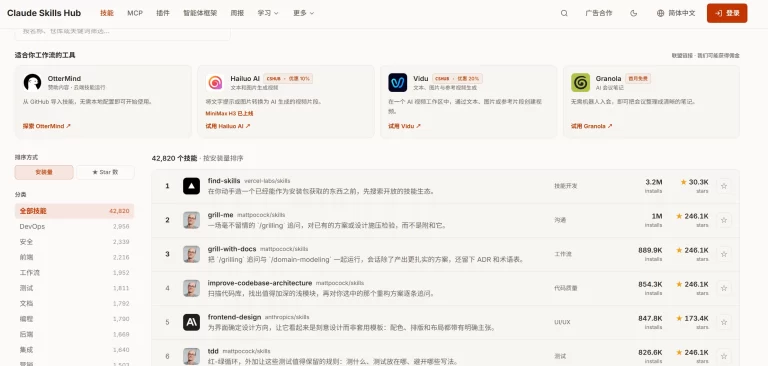
Task: Open the grill-with-docs skill title
Action: 232,249
